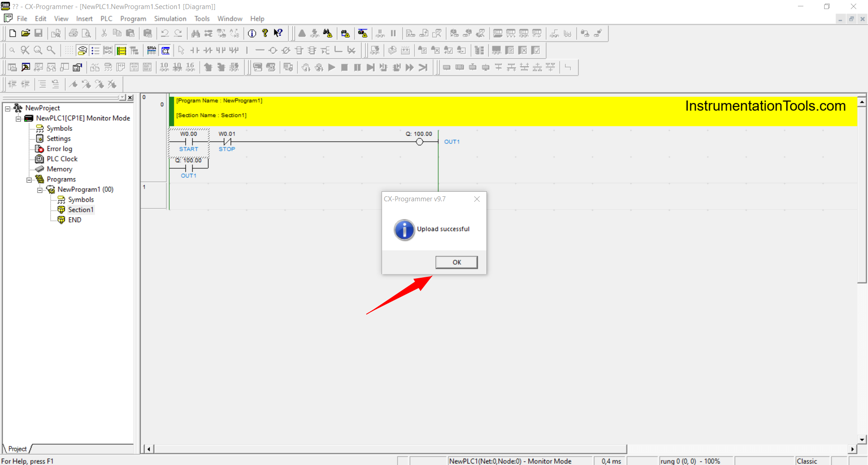Select Memory in project tree
The image size is (868, 465).
[x=59, y=169]
